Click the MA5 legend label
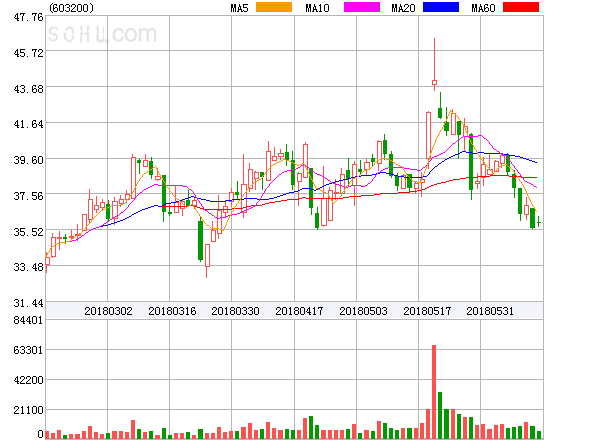 [239, 8]
